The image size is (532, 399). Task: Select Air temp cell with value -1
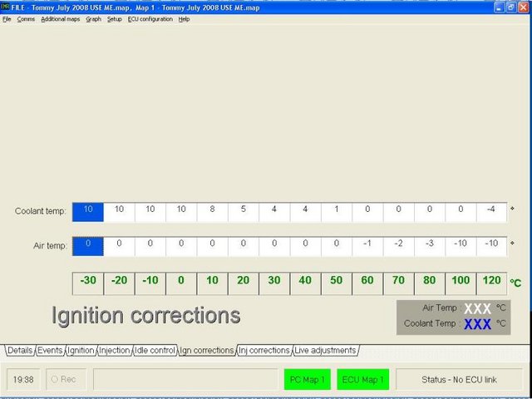(x=367, y=246)
